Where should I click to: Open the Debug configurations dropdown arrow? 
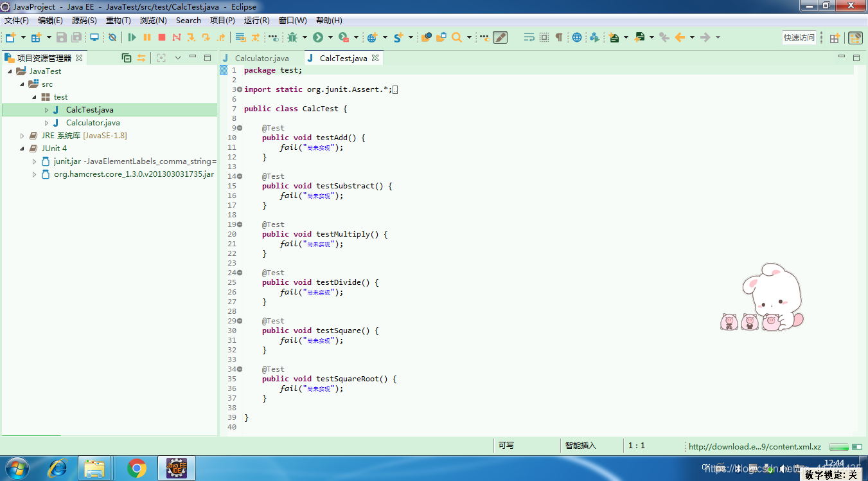(x=305, y=37)
